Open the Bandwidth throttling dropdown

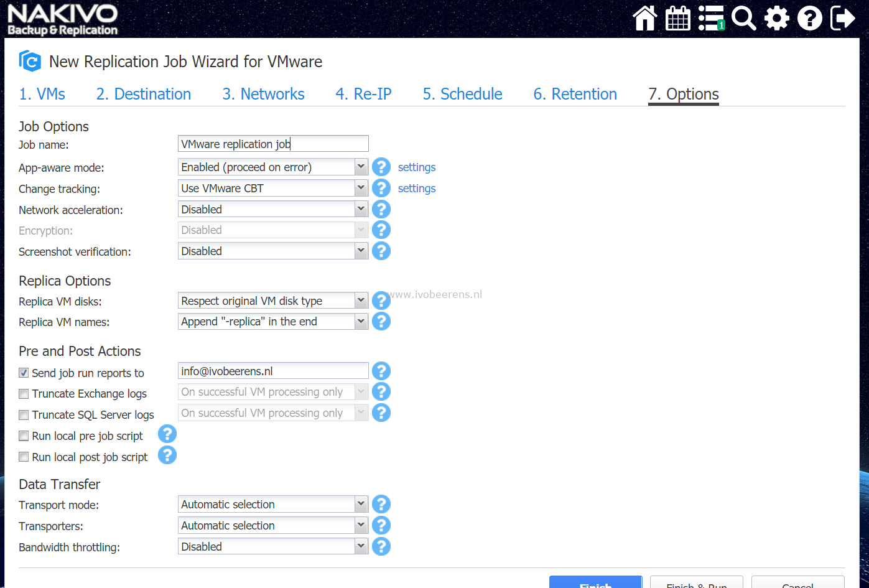tap(273, 546)
